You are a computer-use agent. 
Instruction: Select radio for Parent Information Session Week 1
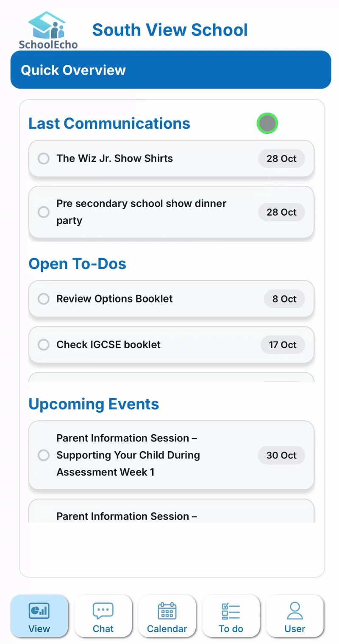tap(44, 455)
